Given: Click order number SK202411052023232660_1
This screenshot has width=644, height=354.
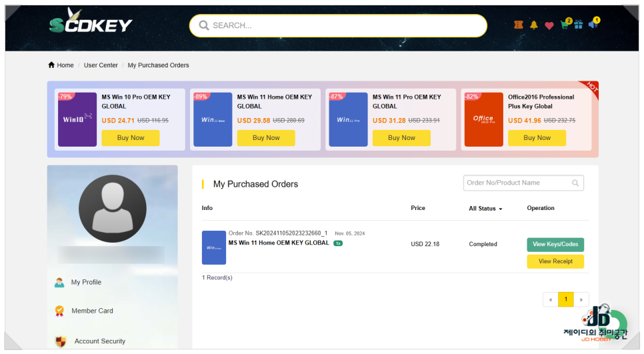Looking at the screenshot, I should (291, 233).
